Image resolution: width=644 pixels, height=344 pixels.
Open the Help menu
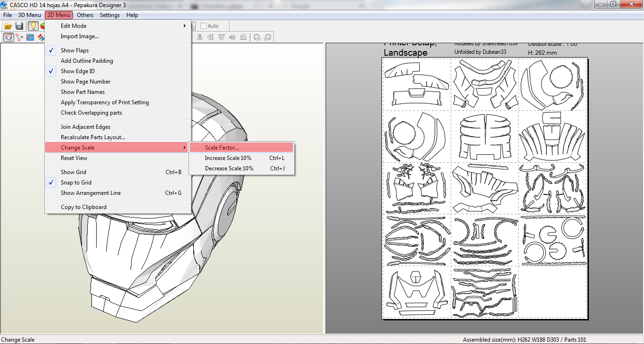point(132,15)
